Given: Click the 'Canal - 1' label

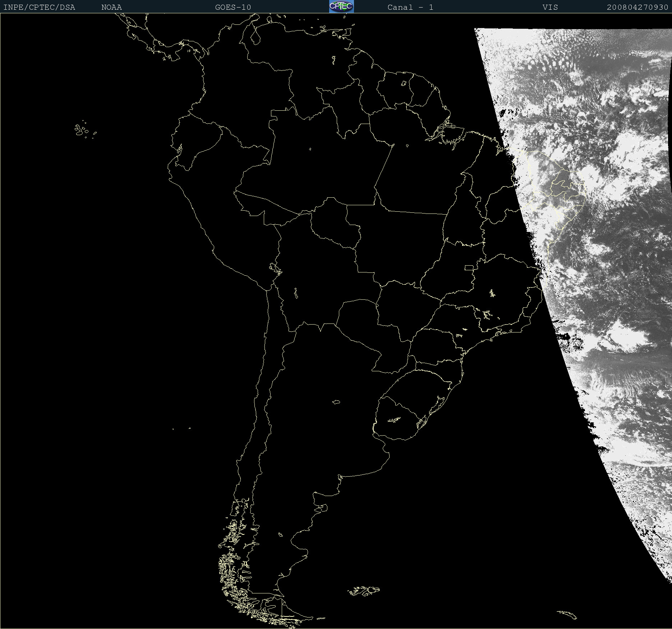Looking at the screenshot, I should coord(410,7).
